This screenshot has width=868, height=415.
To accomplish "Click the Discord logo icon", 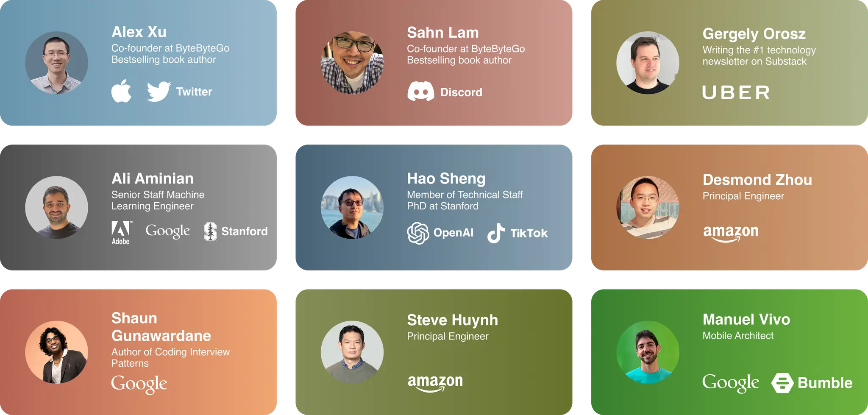I will point(420,91).
